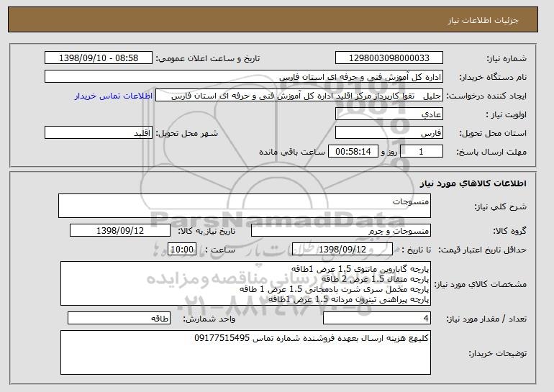Click the label شرح کلی نیاز
Image resolution: width=554 pixels, height=392 pixels.
point(500,206)
